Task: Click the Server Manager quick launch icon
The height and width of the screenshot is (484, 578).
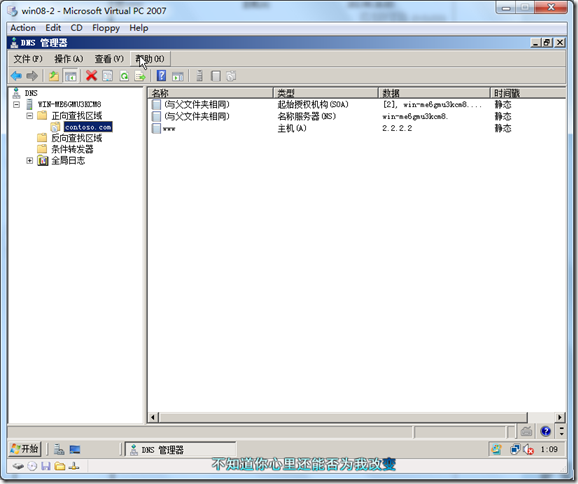Action: [x=59, y=449]
